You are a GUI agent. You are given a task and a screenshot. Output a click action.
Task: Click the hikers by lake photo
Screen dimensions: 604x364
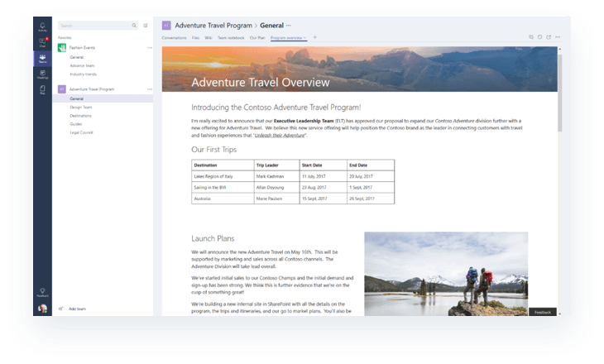(446, 274)
